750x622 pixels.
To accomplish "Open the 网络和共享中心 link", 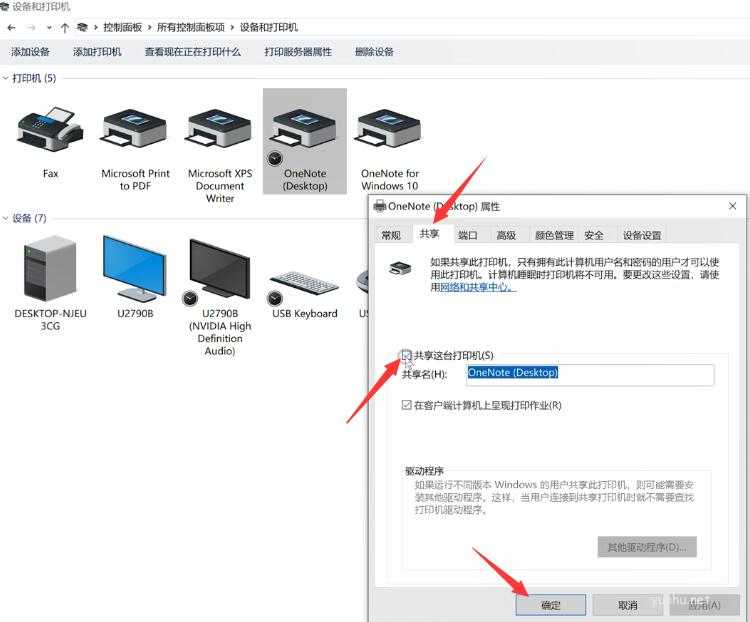I will 478,287.
